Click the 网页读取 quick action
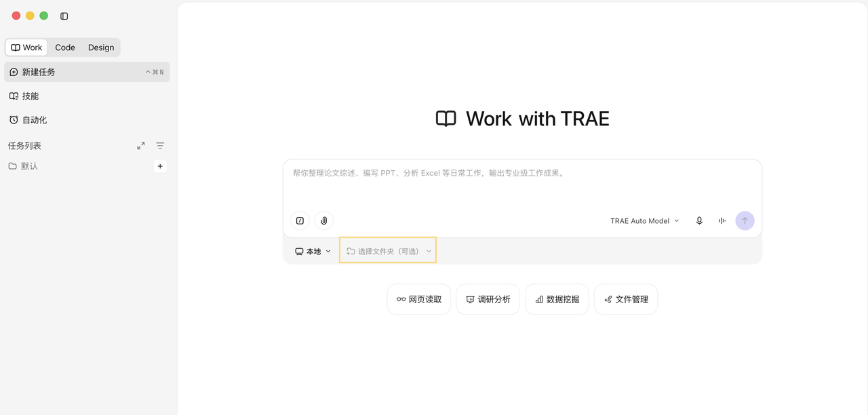 coord(419,299)
